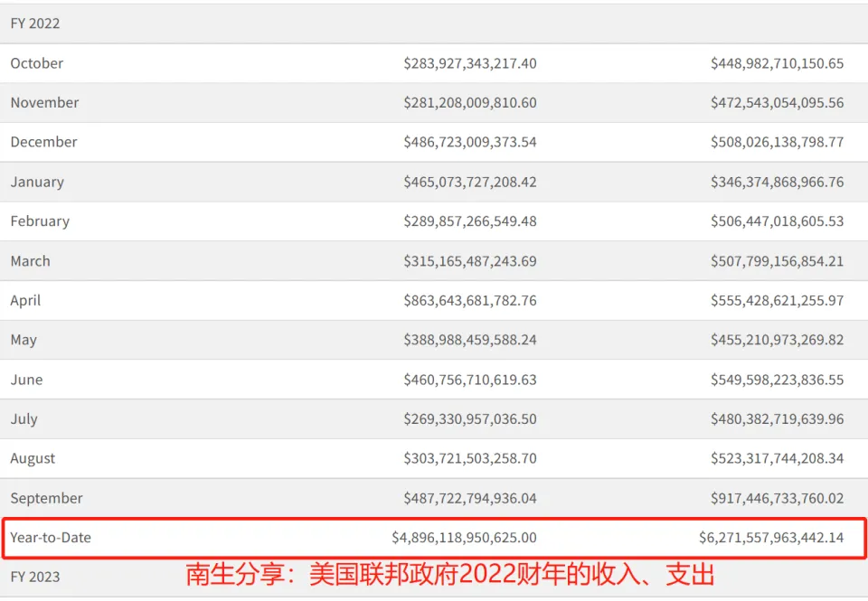Viewport: 868px width, 601px height.
Task: Click the April value $863,643,681,782.76
Action: [470, 300]
